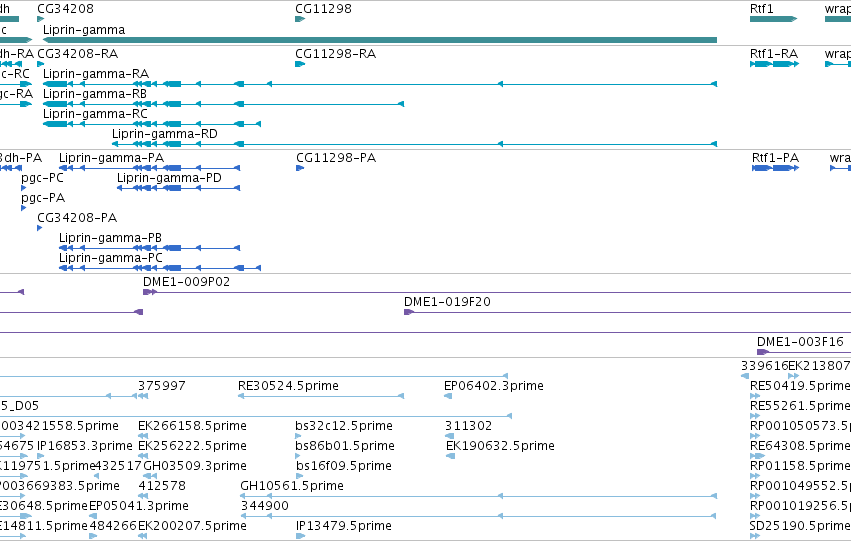Click the CG34208-PA protein label
The image size is (851, 541).
[x=77, y=218]
